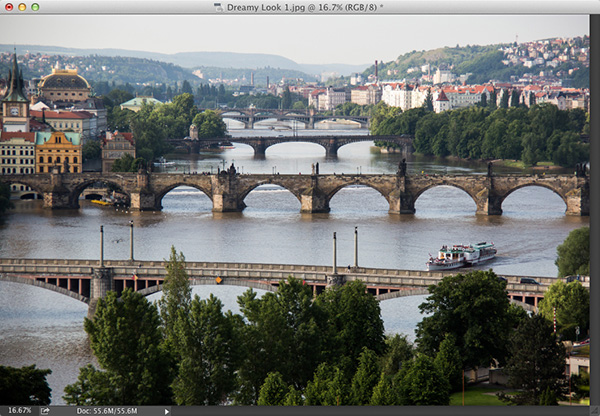600x416 pixels.
Task: Minimize the window with the yellow button
Action: coord(22,7)
